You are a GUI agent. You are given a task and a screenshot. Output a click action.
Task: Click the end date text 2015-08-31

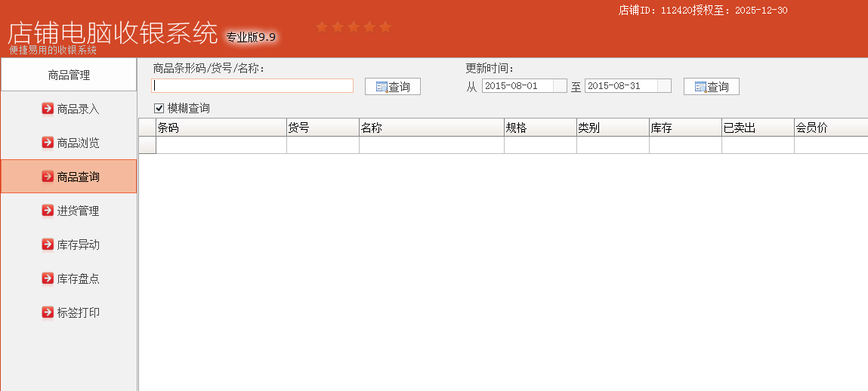613,86
